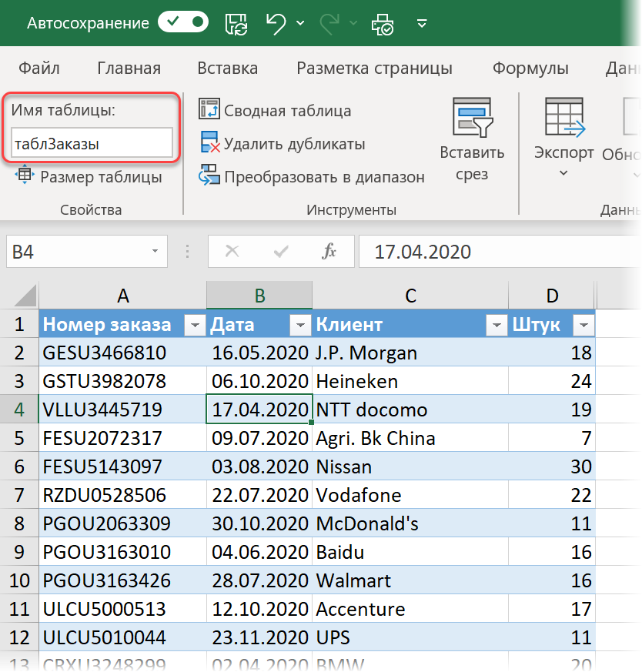Image resolution: width=642 pixels, height=672 pixels.
Task: Click the Удалить дубликаты icon
Action: click(209, 142)
